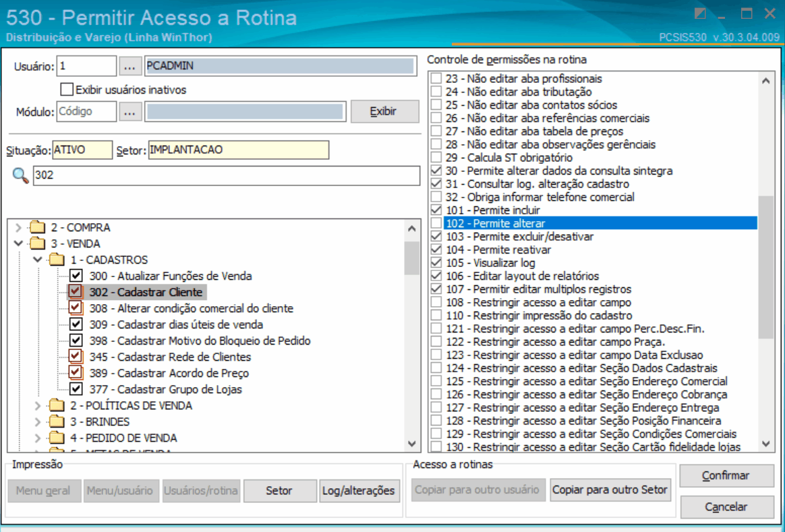Click the Exibir button
Screen dimensions: 785x532
click(x=384, y=111)
